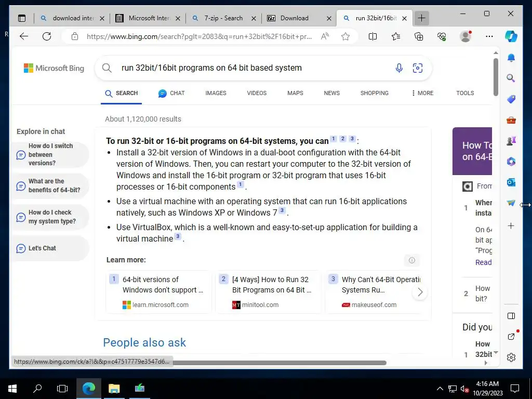Go back to the previous page

(24, 36)
